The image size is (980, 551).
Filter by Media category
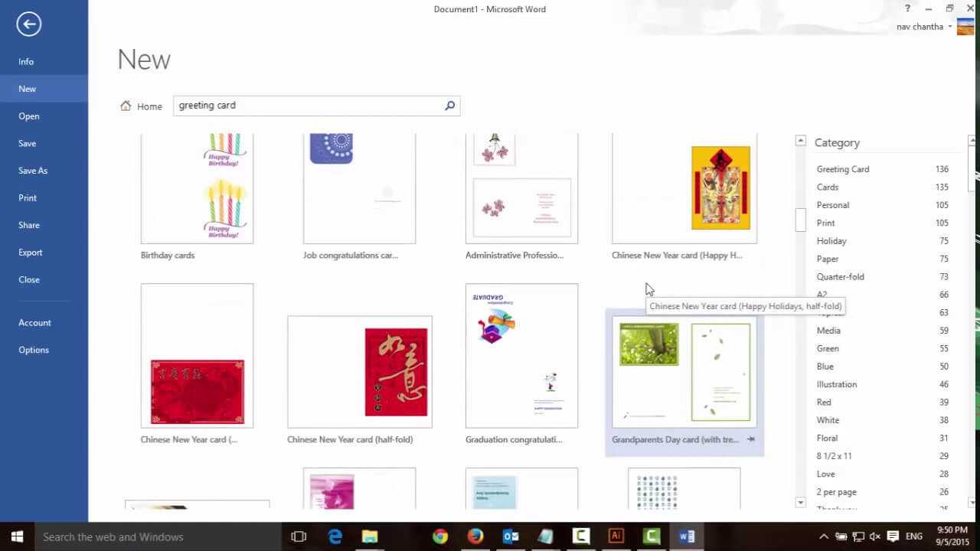point(882,331)
